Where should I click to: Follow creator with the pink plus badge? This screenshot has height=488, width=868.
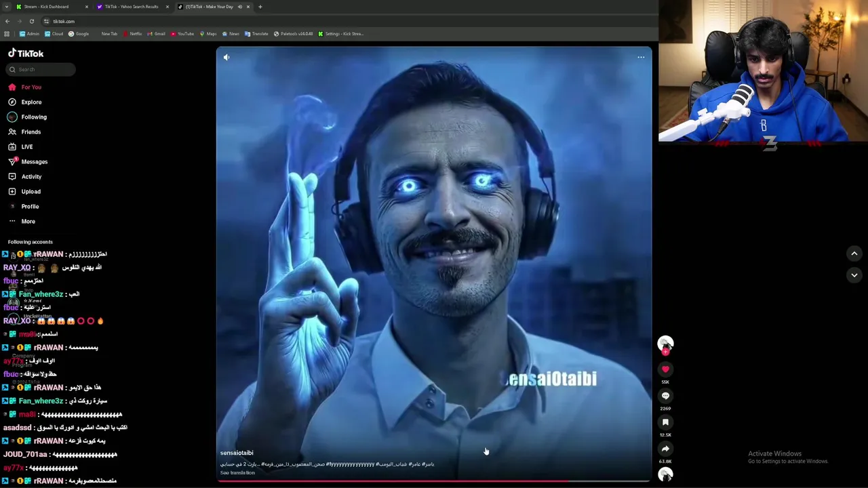point(665,352)
